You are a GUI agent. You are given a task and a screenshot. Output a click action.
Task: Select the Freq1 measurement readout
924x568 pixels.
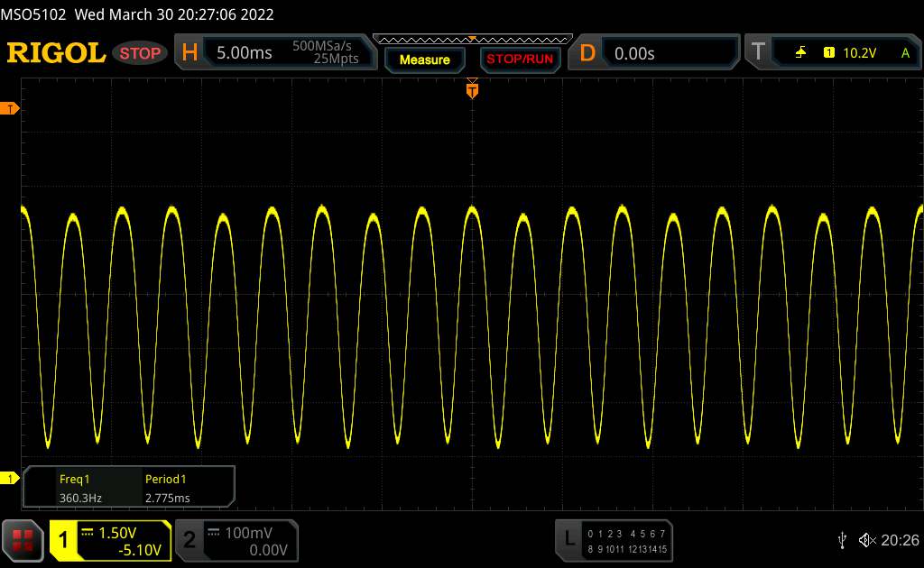point(76,488)
